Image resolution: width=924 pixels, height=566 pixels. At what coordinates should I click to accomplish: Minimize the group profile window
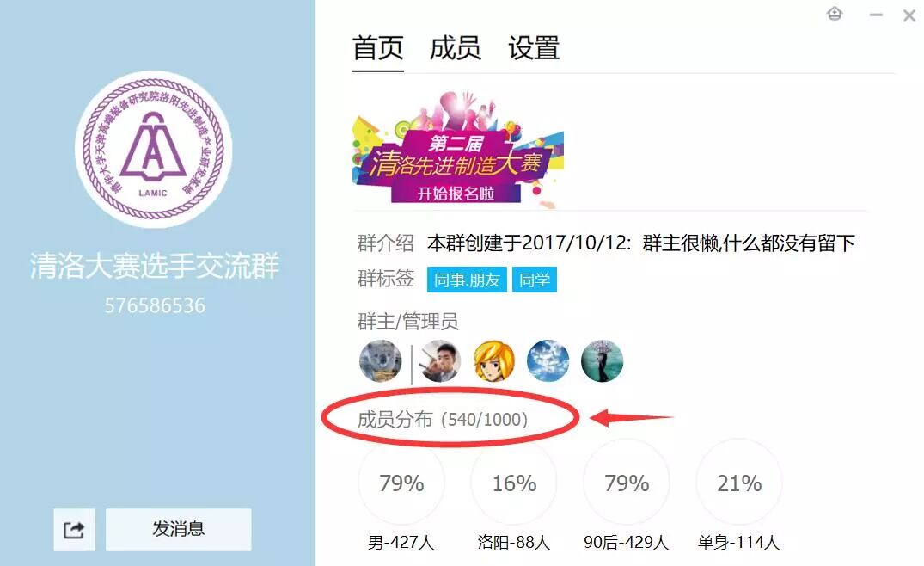pyautogui.click(x=876, y=15)
